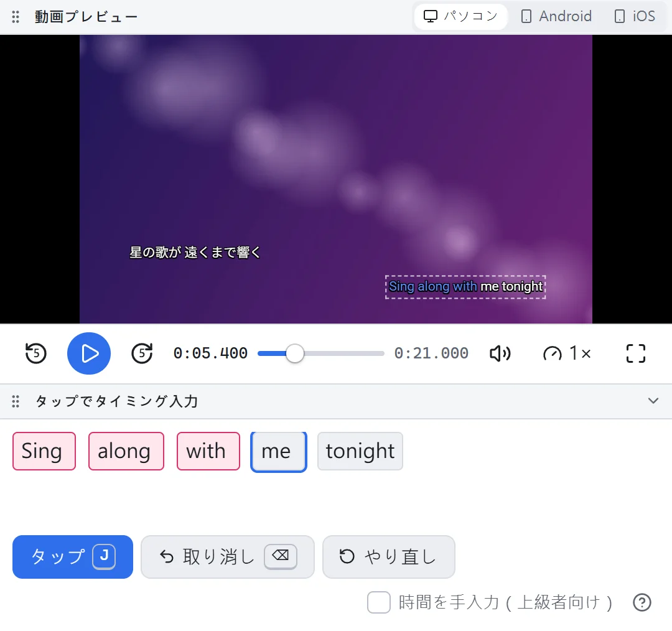This screenshot has height=631, width=672.
Task: Click the current time 0:05.400
Action: tap(210, 353)
